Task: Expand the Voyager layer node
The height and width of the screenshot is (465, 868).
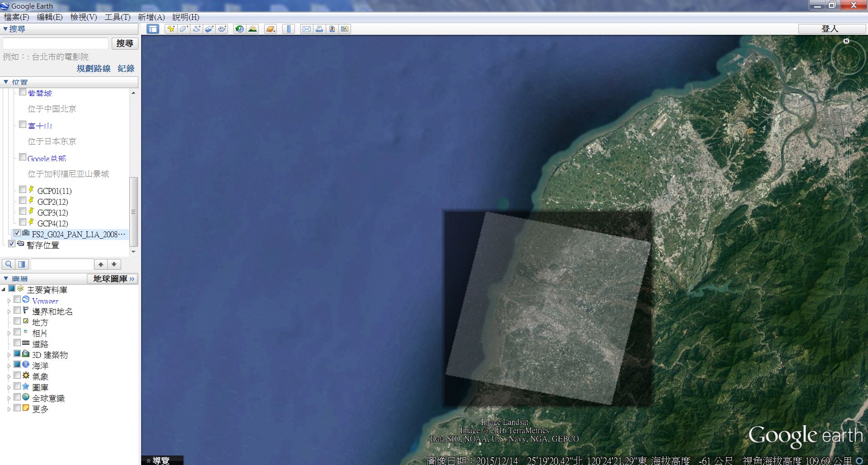Action: (9, 301)
